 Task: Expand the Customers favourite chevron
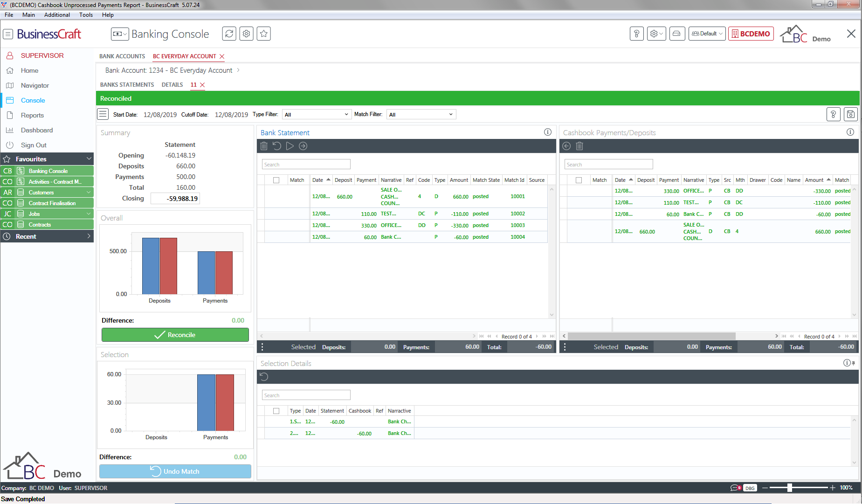point(89,192)
